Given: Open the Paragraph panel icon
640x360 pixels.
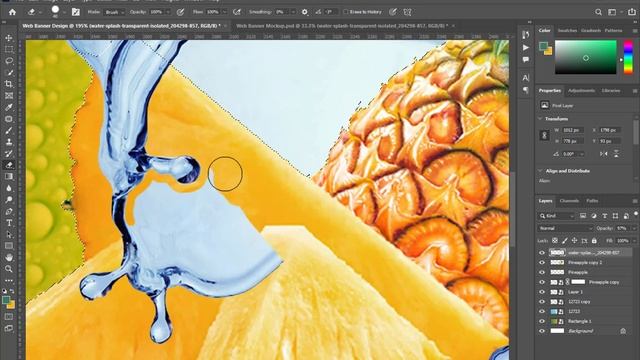Looking at the screenshot, I should coord(526,90).
